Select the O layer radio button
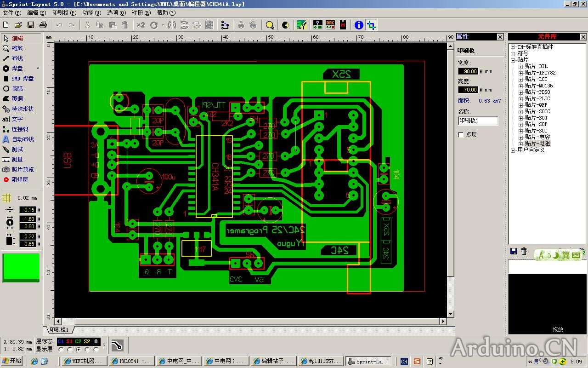Screen dimensions: 588x368 (96, 350)
